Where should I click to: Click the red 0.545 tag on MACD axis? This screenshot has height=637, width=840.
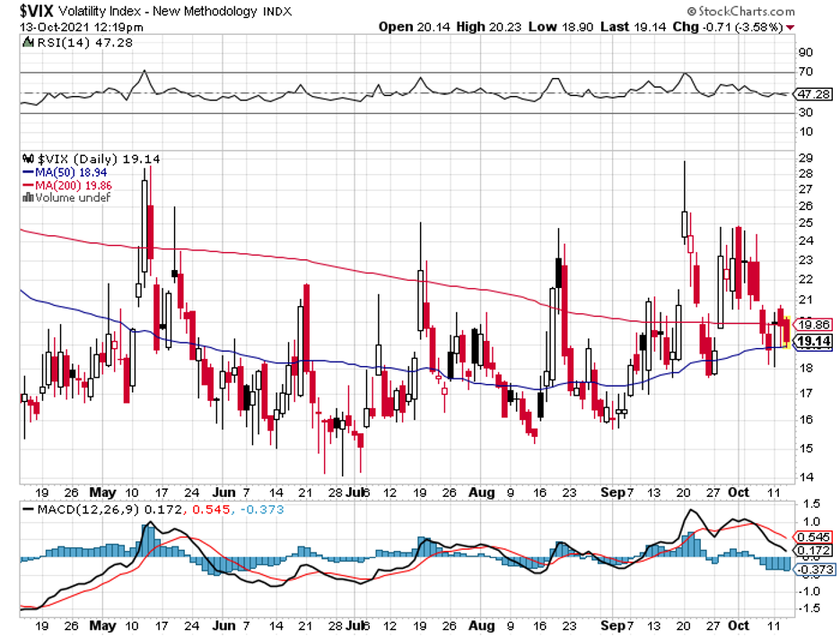[814, 537]
